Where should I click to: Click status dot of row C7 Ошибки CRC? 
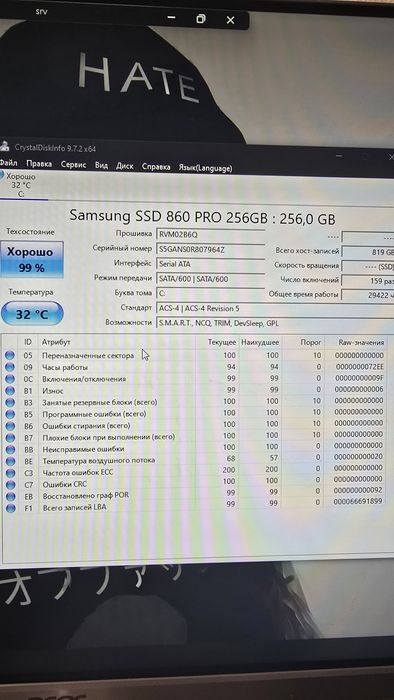(10, 484)
